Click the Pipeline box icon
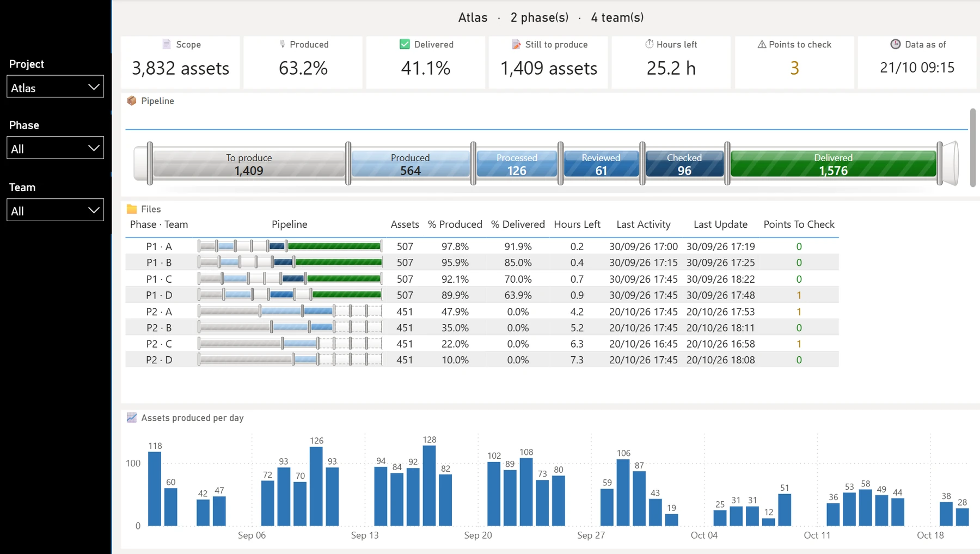980x554 pixels. 132,101
